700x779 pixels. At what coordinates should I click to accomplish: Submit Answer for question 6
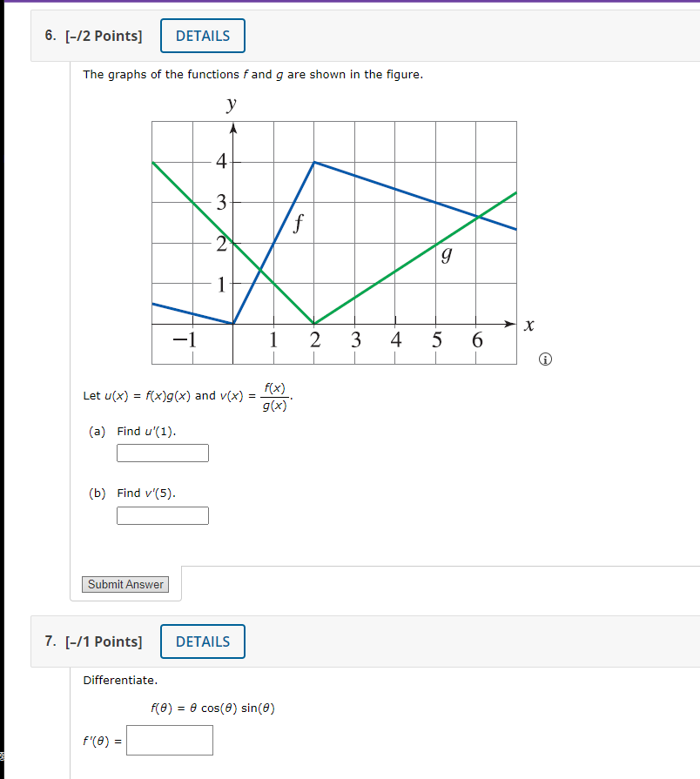(125, 584)
